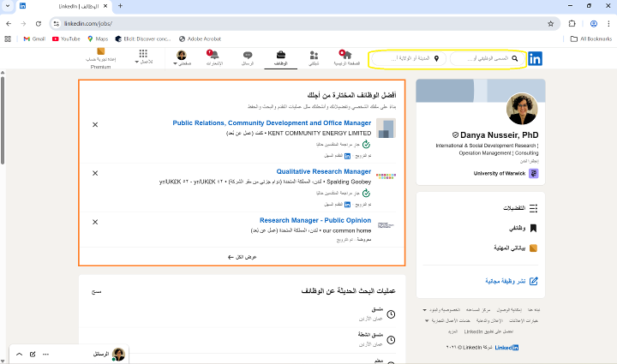Viewport: 617px width, 364px height.
Task: Open the Home nav icon
Action: 347,57
